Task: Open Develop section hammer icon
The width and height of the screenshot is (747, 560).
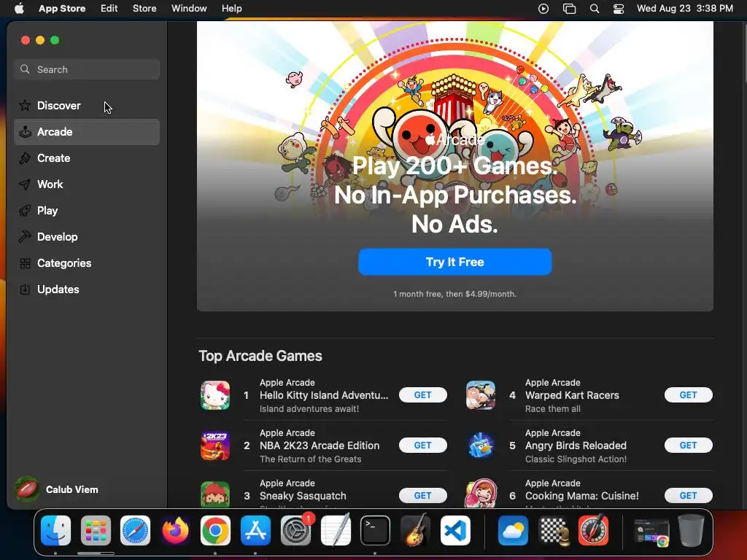Action: tap(25, 237)
